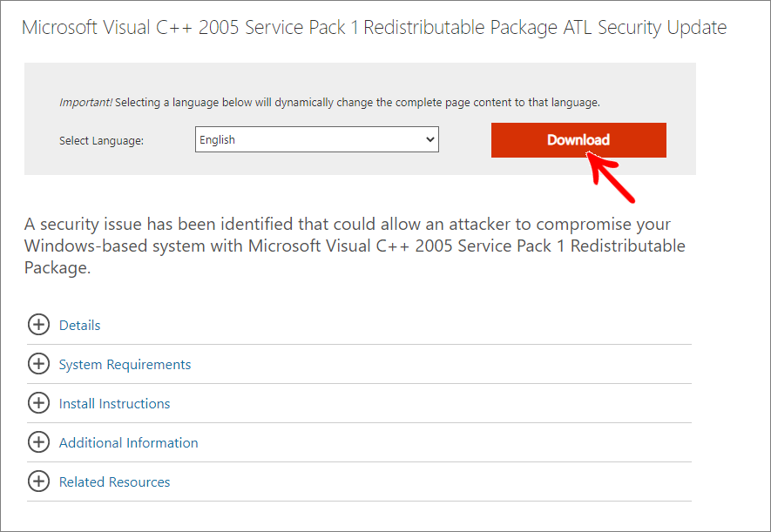This screenshot has width=771, height=532.
Task: Click the ATL Security Update page title
Action: tap(374, 27)
